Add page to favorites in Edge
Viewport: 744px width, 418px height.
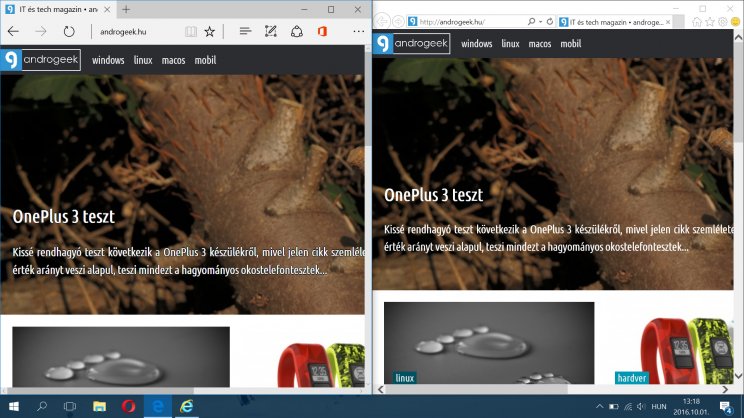click(x=209, y=32)
